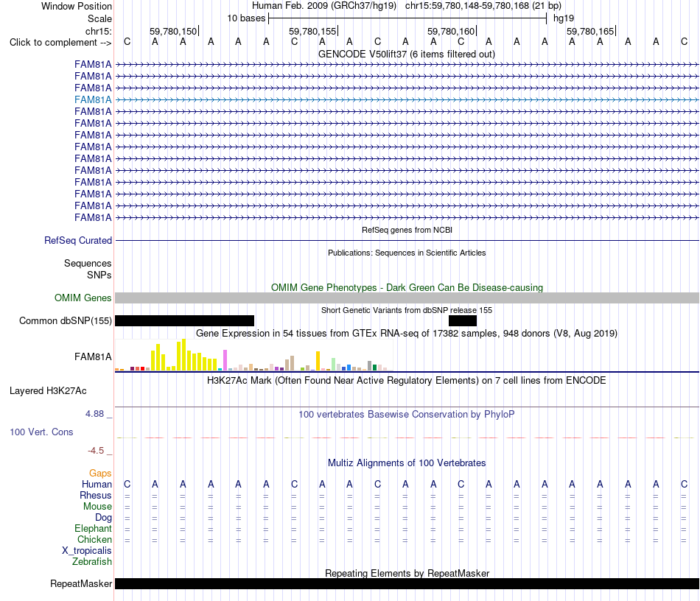
Task: Click the GTEx Gene Expression track title
Action: 407,334
